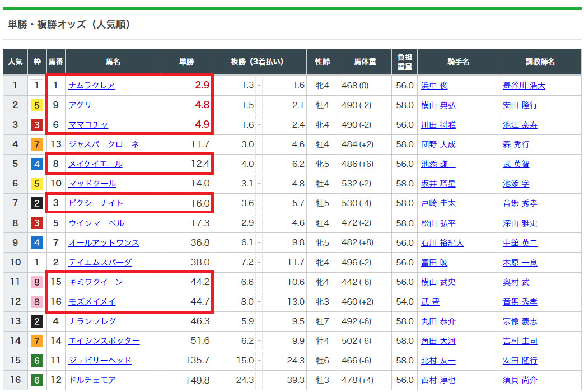584x392 pixels.
Task: Open trainer link 長谷川 浩大
Action: click(x=524, y=85)
